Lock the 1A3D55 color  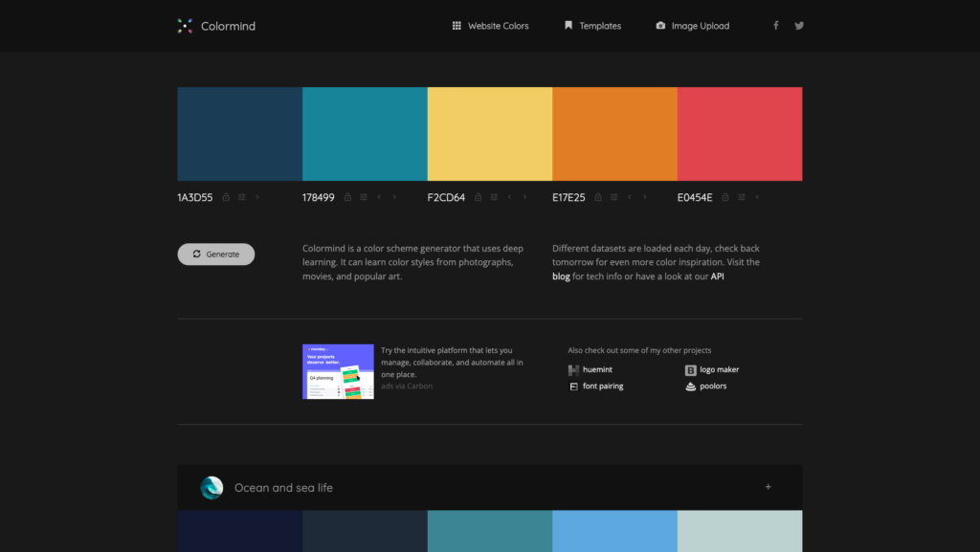pyautogui.click(x=226, y=197)
